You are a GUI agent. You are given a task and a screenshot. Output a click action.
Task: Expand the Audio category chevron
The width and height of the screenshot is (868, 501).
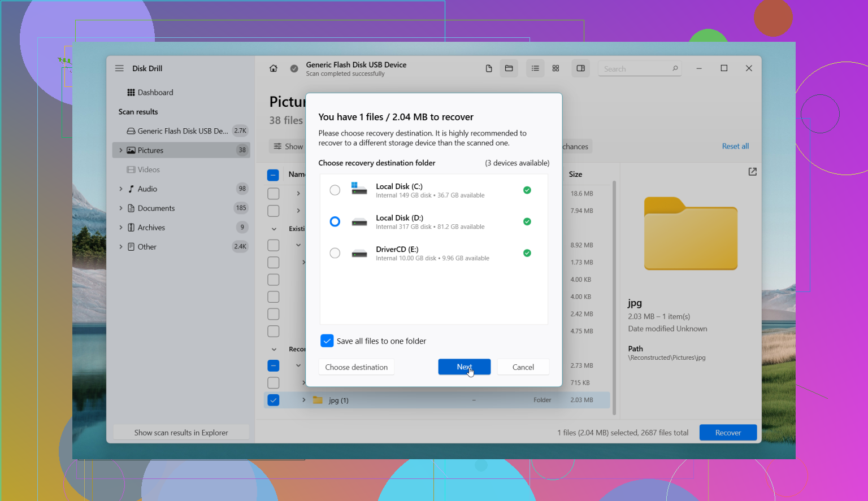pyautogui.click(x=120, y=189)
